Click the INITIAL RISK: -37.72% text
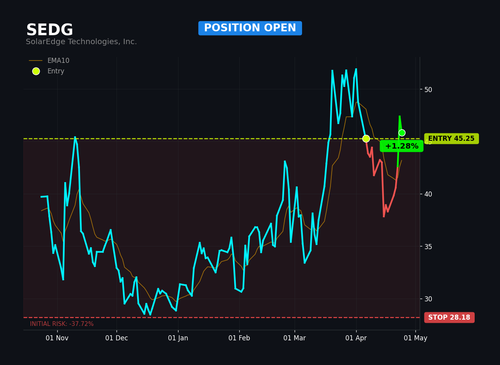The image size is (500, 365). click(62, 324)
